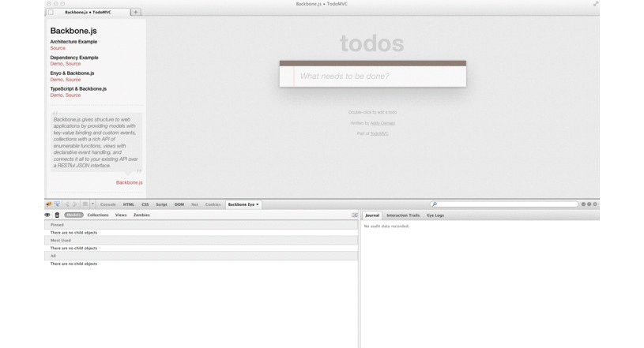
Task: Click first round Firebug window button
Action: tap(583, 204)
